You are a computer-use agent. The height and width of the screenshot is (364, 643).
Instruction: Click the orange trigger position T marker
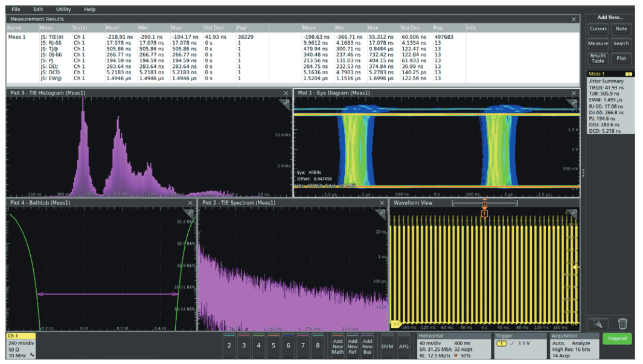tap(484, 213)
